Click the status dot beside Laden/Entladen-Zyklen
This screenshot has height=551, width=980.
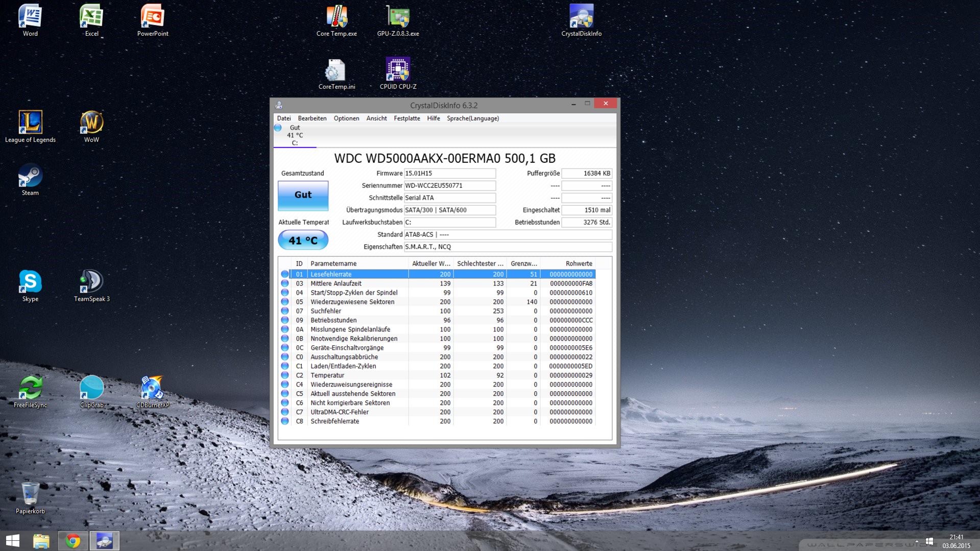coord(285,366)
